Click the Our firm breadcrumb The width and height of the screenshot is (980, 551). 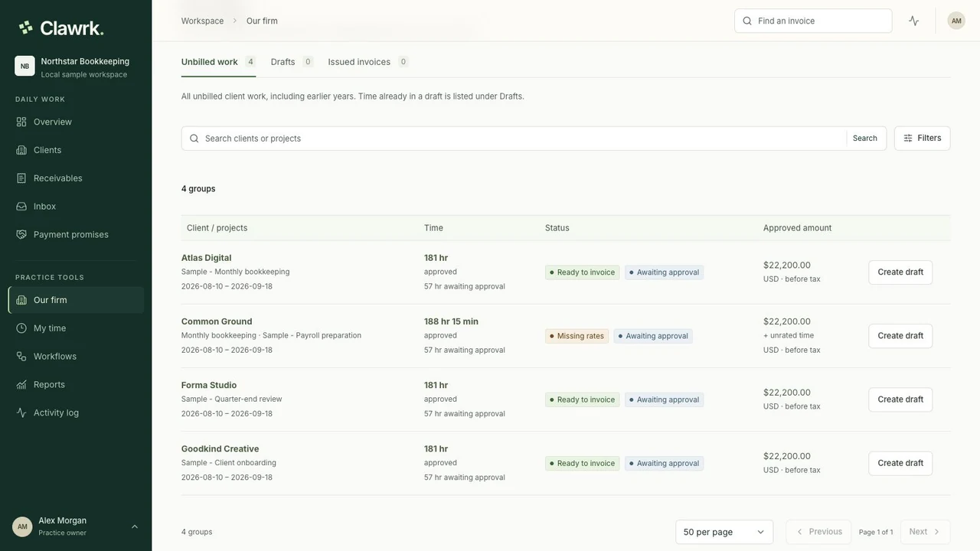[262, 21]
